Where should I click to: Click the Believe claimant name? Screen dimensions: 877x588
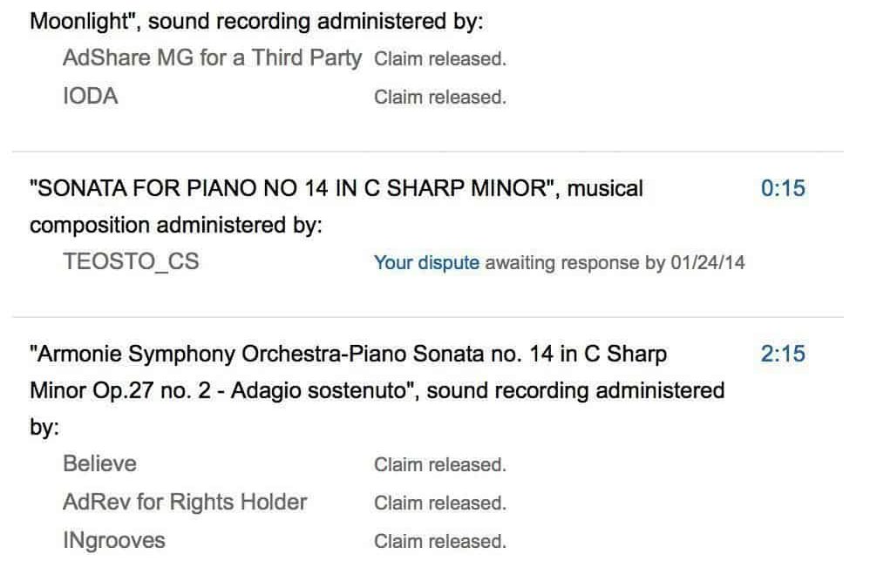pos(99,464)
